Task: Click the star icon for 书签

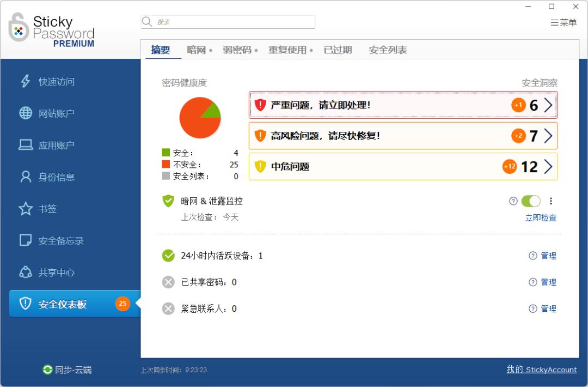Action: [x=26, y=208]
